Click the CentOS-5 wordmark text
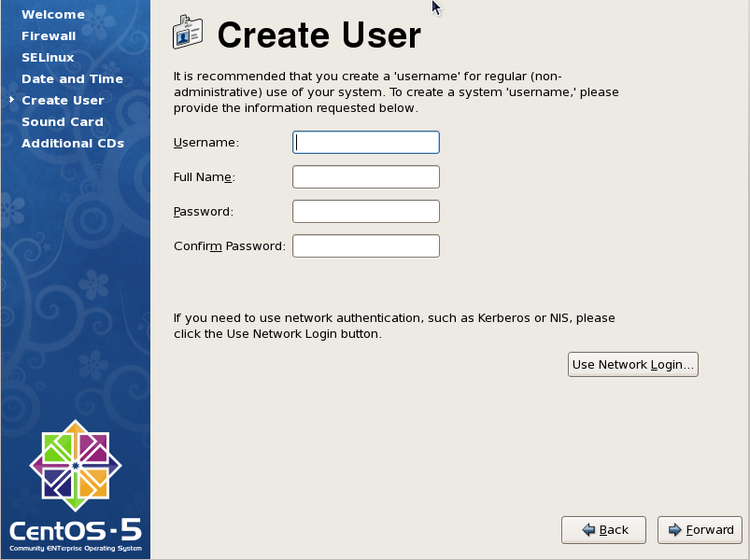Viewport: 750px width, 560px height. pyautogui.click(x=76, y=530)
